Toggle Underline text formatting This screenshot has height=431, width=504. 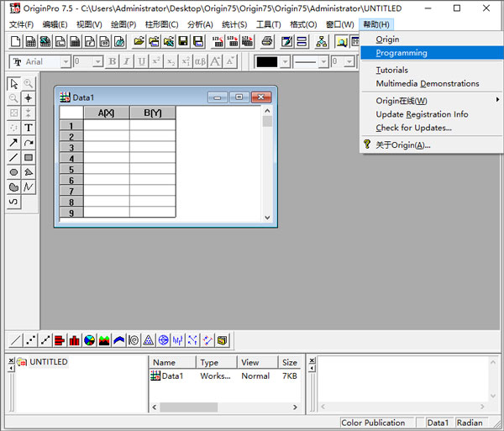coord(141,61)
